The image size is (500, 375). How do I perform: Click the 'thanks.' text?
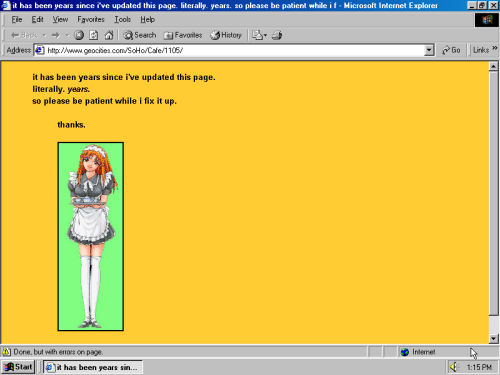(71, 125)
